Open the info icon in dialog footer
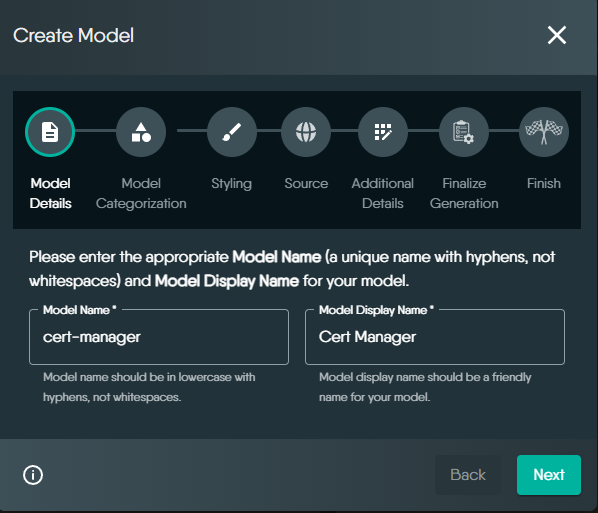Image resolution: width=598 pixels, height=513 pixels. click(33, 475)
